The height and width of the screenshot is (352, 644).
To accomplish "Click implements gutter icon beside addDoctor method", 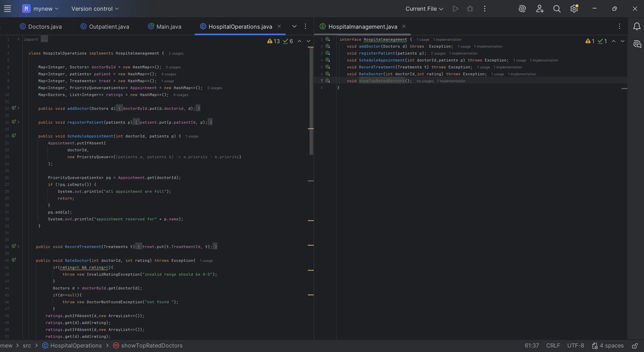I will pyautogui.click(x=13, y=108).
